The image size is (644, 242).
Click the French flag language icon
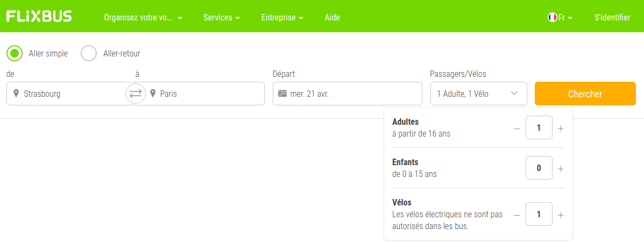click(x=553, y=17)
